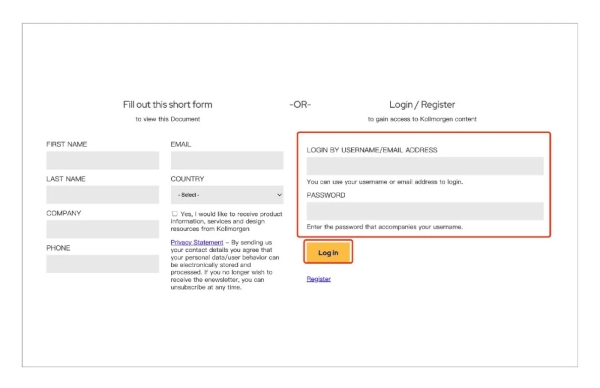Image resolution: width=600 pixels, height=388 pixels.
Task: Focus the Password input field
Action: click(425, 211)
